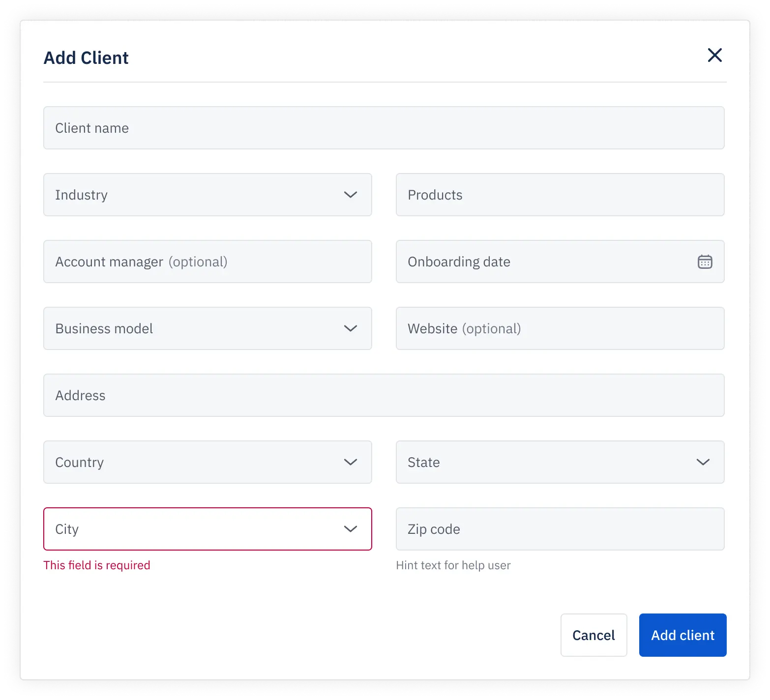The image size is (770, 700).
Task: Close the Add Client dialog with X
Action: point(714,55)
